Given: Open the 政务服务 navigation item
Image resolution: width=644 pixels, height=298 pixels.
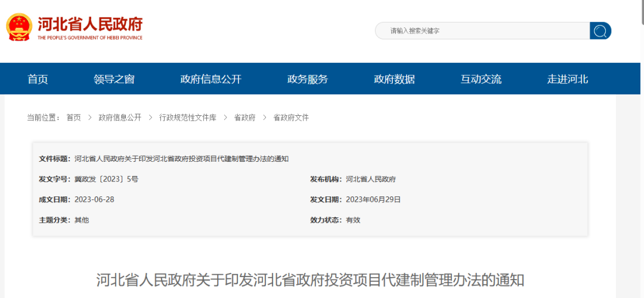Looking at the screenshot, I should tap(308, 79).
